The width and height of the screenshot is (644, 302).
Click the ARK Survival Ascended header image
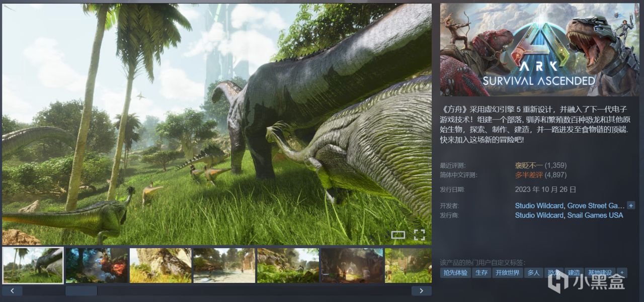[540, 50]
